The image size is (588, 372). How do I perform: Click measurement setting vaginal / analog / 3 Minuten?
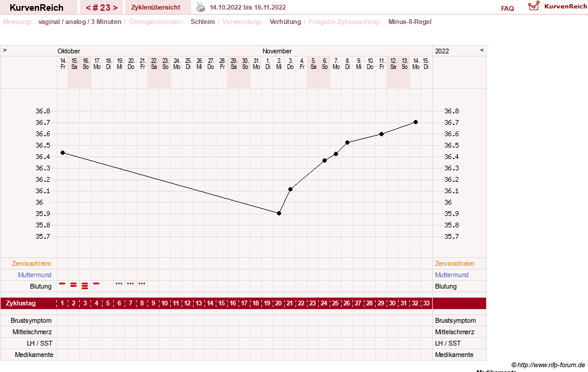click(80, 22)
